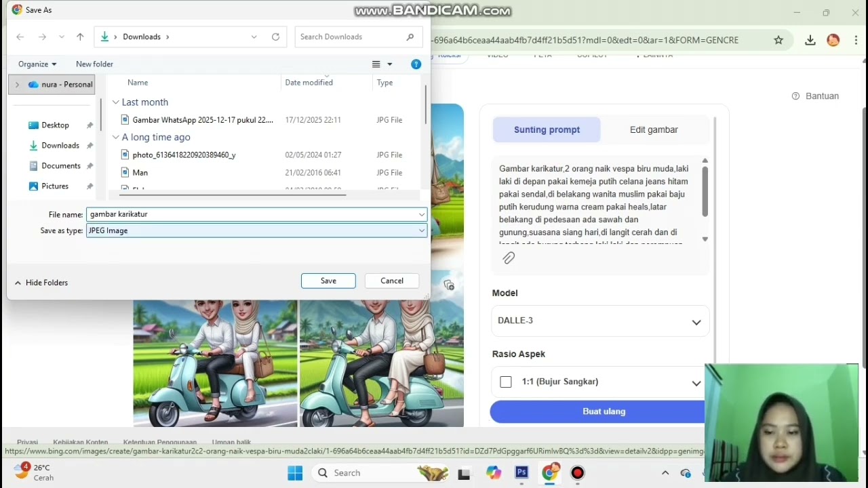
Task: Open Windows Start menu
Action: click(x=295, y=473)
